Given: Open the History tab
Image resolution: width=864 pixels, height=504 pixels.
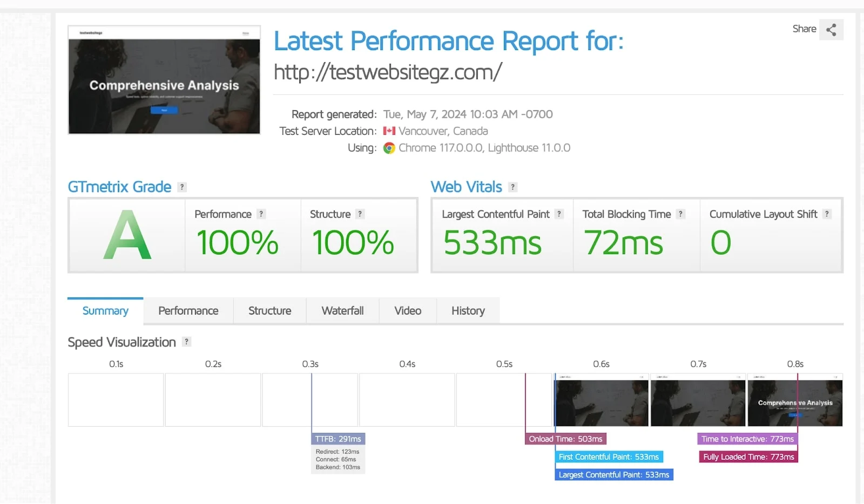Looking at the screenshot, I should click(x=468, y=310).
